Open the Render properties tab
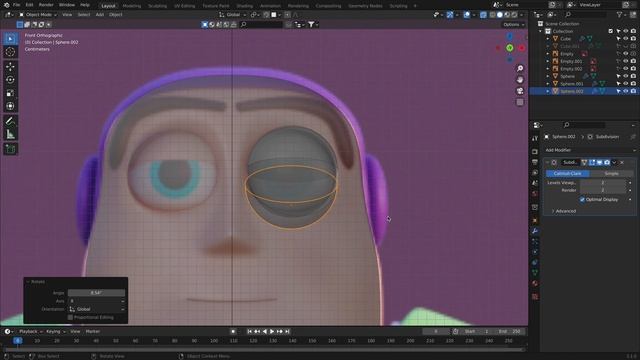Screen dimensions: 640x360 535,151
